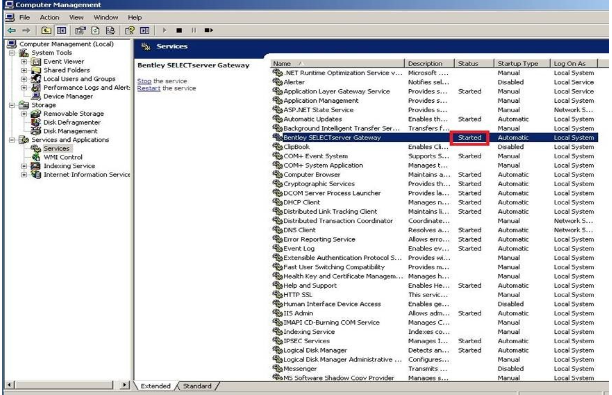This screenshot has width=612, height=395.
Task: Open the File menu
Action: click(x=25, y=18)
